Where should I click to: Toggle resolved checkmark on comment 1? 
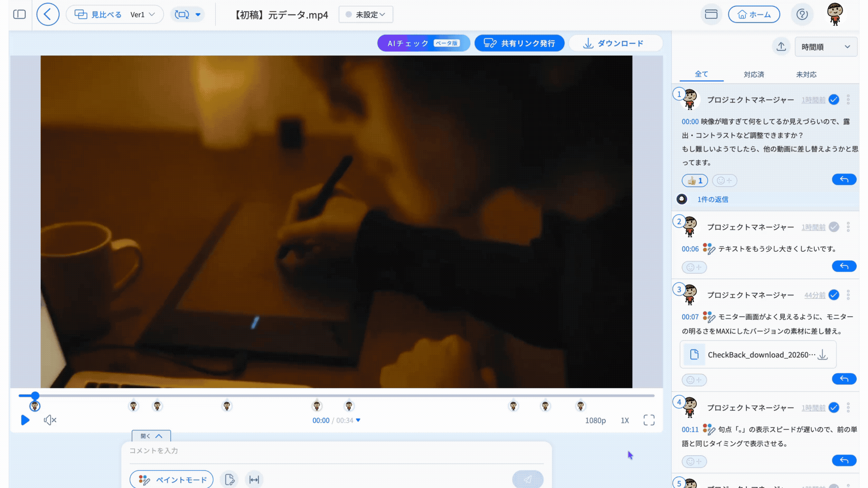pos(834,100)
